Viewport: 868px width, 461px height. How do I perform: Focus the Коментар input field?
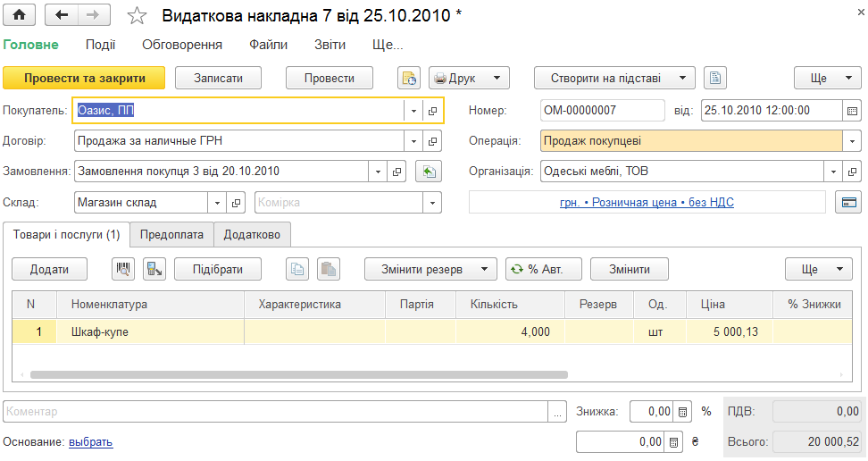[x=276, y=412]
